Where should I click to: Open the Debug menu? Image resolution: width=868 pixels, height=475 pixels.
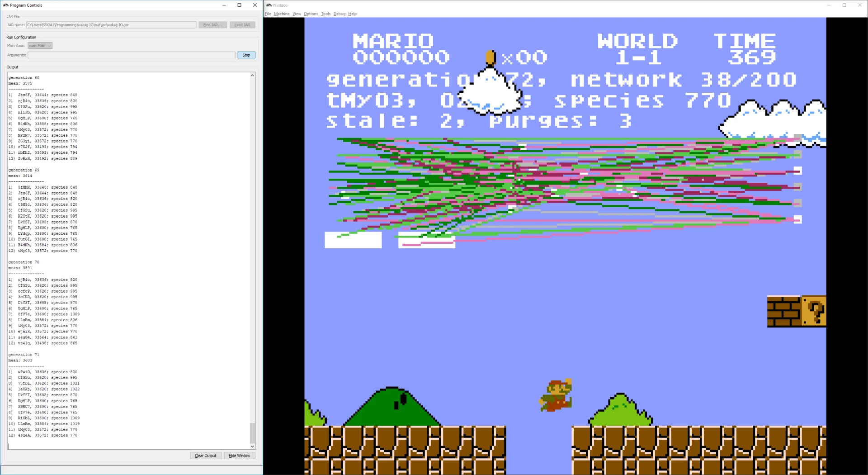point(339,14)
